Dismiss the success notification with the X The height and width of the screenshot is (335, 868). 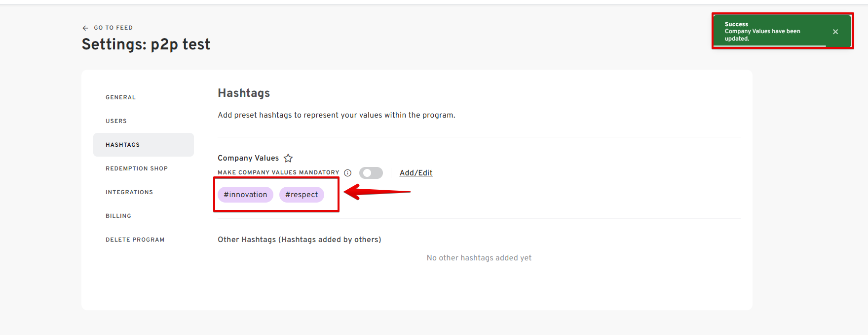(835, 32)
